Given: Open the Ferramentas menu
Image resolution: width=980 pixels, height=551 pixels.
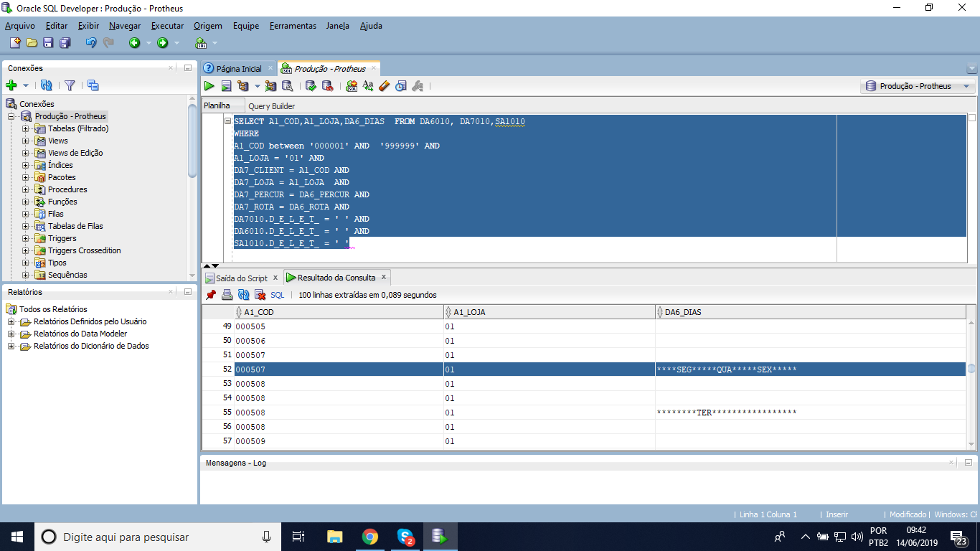Looking at the screenshot, I should click(293, 26).
